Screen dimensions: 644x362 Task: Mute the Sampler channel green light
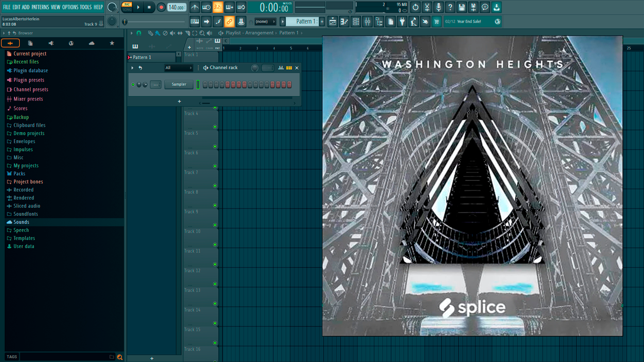(133, 85)
